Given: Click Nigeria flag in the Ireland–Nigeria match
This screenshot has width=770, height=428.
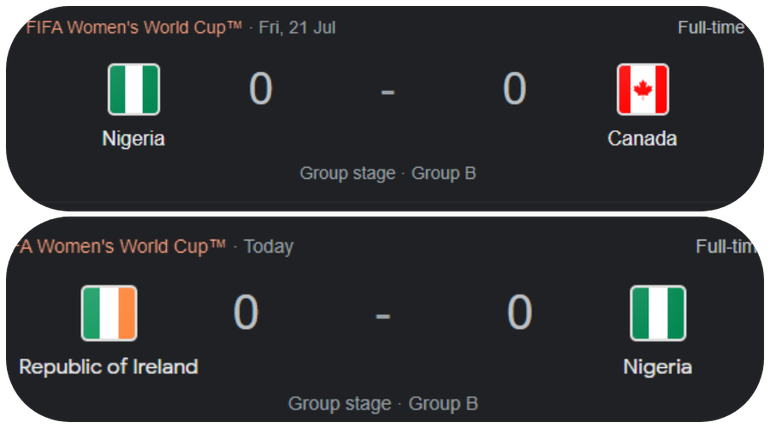Looking at the screenshot, I should click(x=657, y=313).
